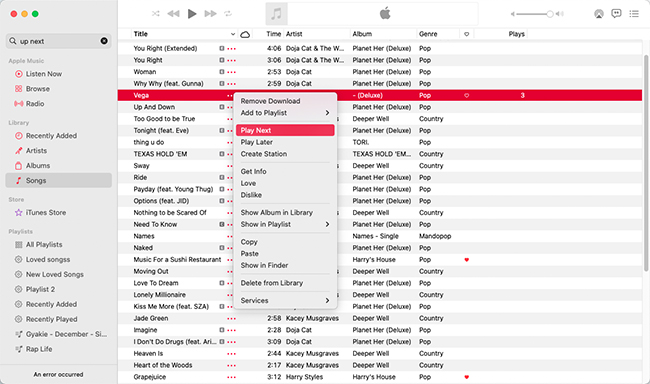This screenshot has height=384, width=650.
Task: Mark the song as Love
Action: [x=285, y=183]
